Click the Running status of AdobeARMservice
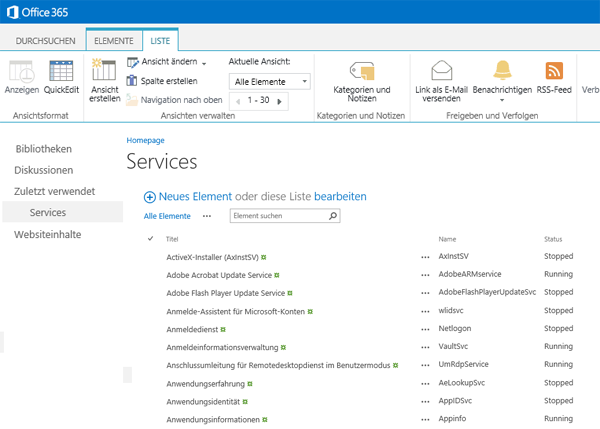The image size is (600, 429). [558, 274]
